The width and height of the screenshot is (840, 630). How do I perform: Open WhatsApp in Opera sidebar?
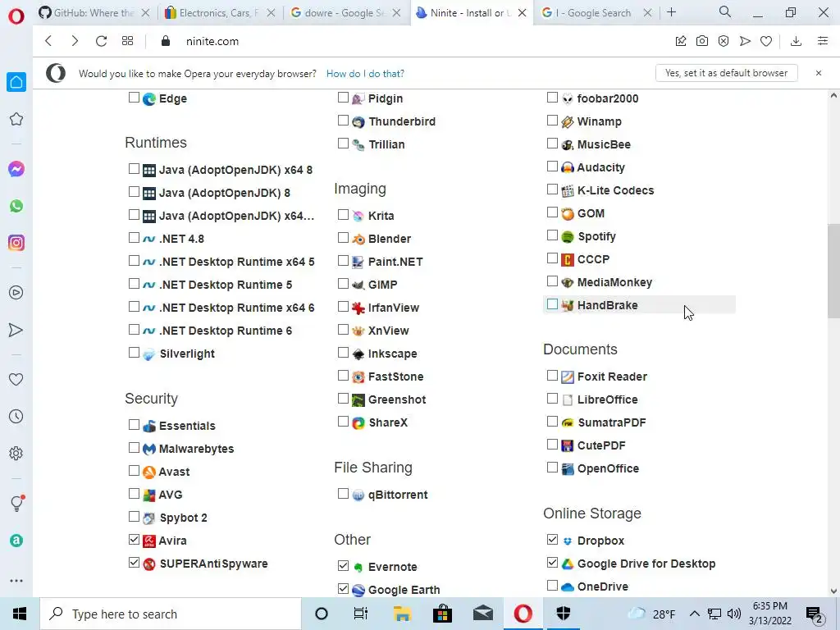tap(16, 206)
